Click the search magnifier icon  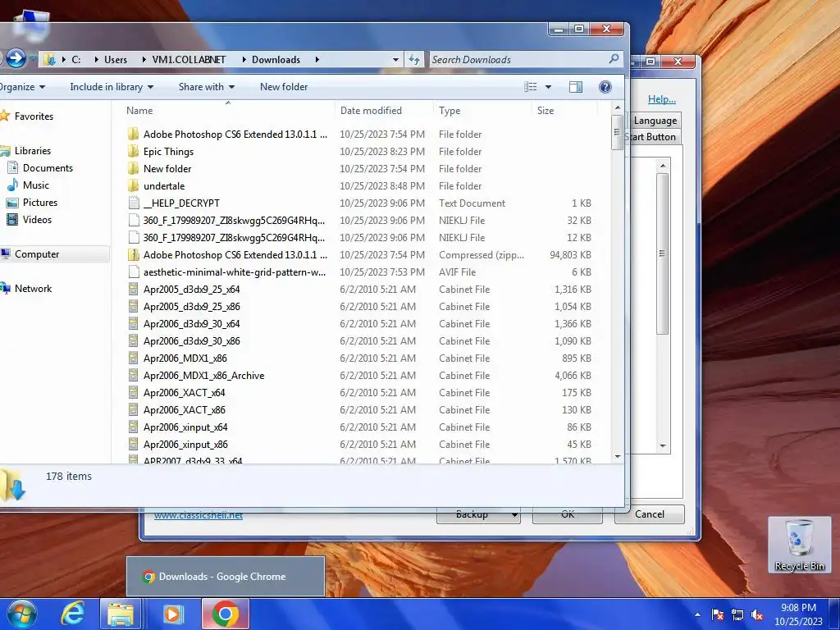[x=614, y=59]
